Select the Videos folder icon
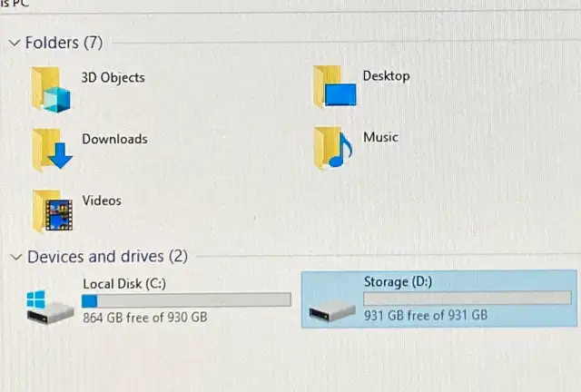 tap(53, 211)
